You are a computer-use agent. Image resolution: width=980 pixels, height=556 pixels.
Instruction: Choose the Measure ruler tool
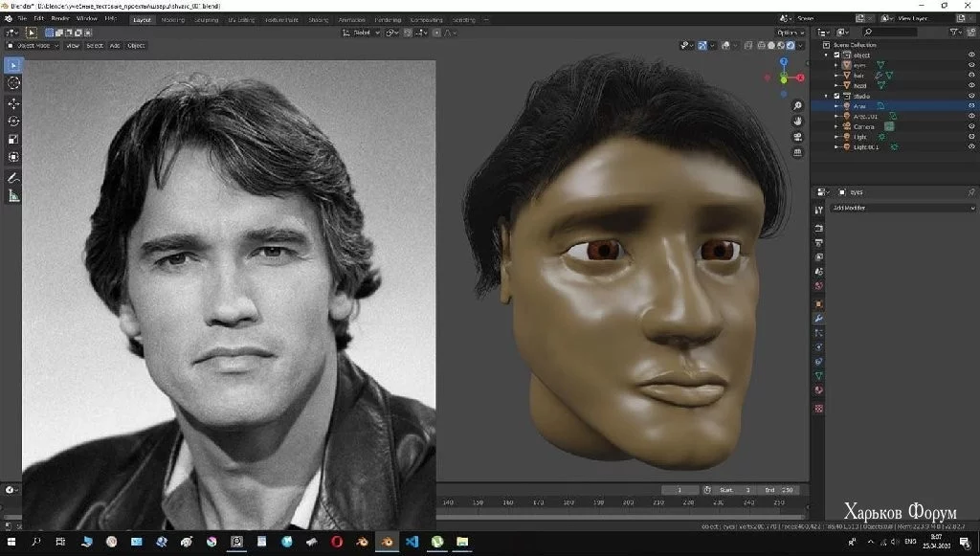coord(13,196)
